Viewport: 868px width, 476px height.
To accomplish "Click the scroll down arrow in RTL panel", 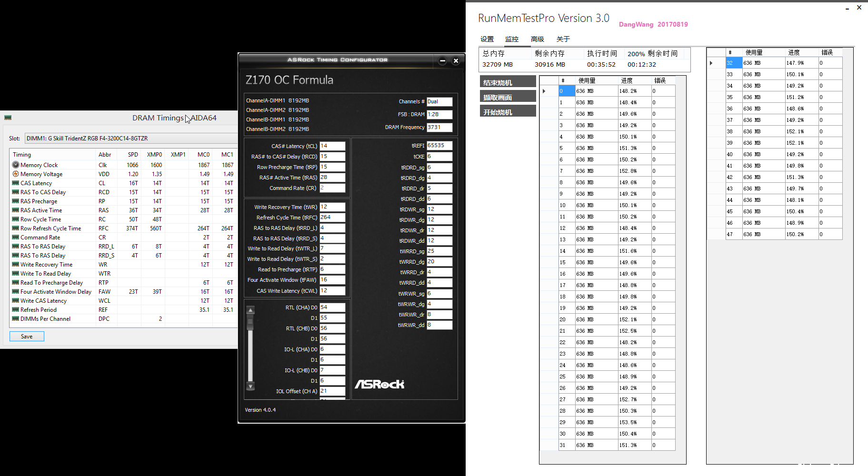I will (250, 386).
